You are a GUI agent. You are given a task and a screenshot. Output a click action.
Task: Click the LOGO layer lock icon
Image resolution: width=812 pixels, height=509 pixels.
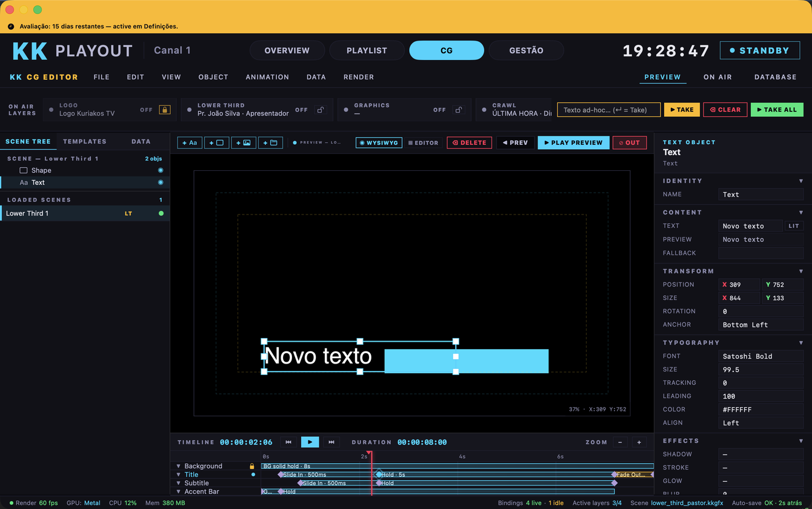point(164,110)
